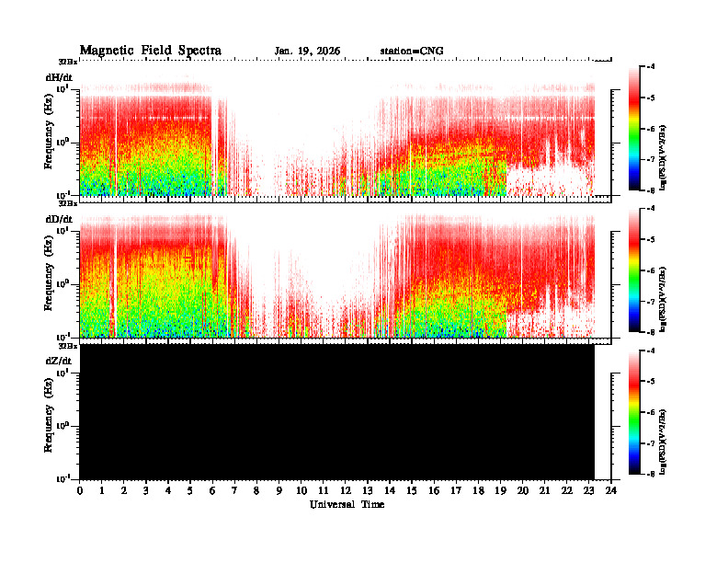728x563 pixels.
Task: Click hour tick label "22" on time axis
Action: tap(566, 490)
